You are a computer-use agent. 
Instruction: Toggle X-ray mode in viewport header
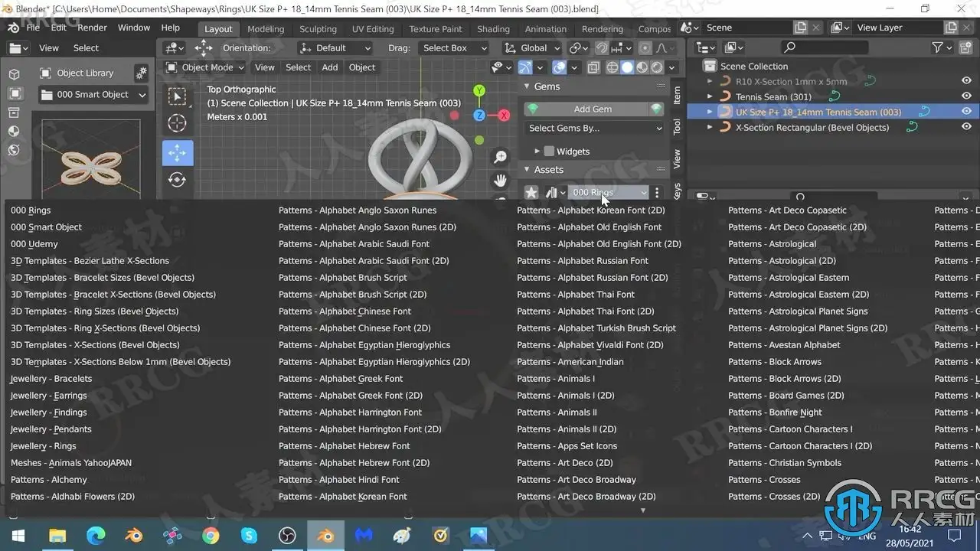(594, 67)
